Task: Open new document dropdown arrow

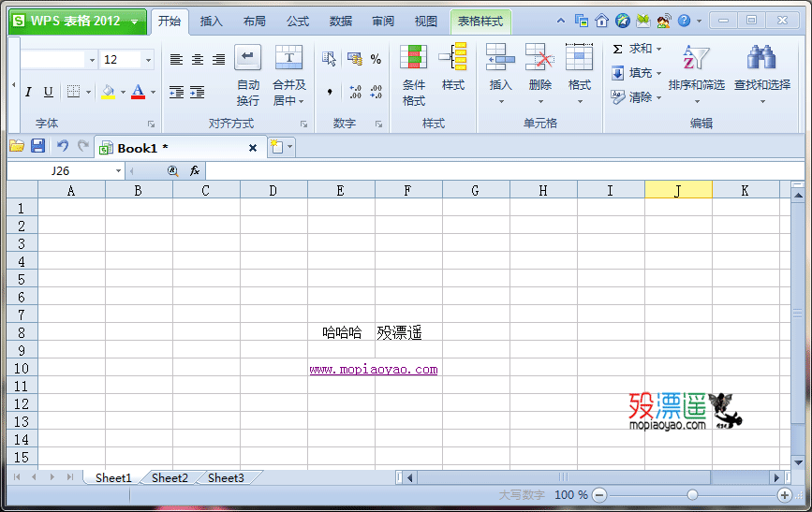Action: click(290, 147)
